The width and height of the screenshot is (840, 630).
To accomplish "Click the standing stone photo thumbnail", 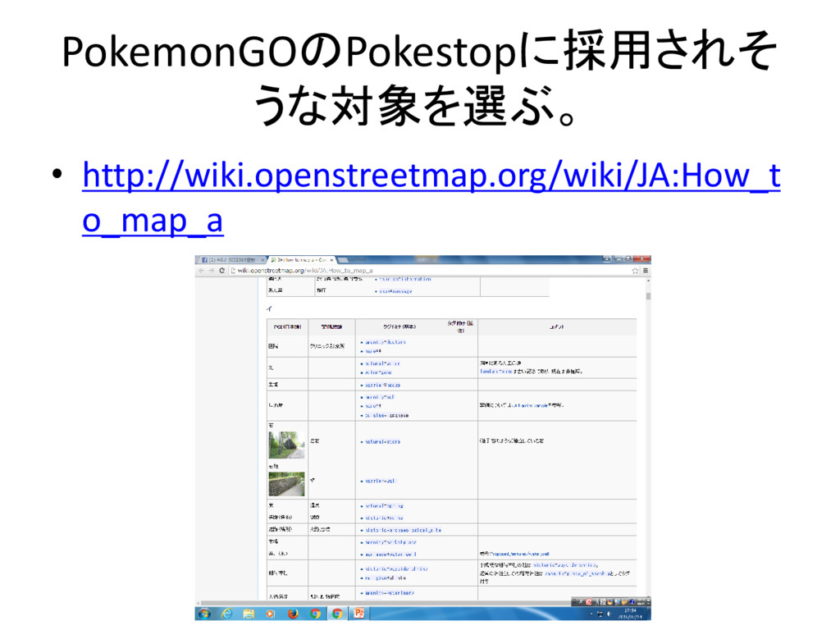I will tap(286, 445).
